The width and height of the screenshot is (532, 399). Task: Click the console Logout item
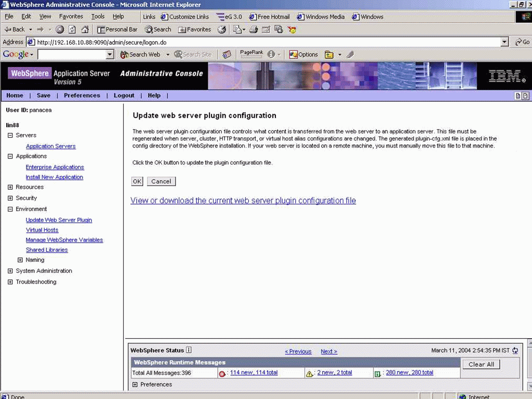point(124,96)
